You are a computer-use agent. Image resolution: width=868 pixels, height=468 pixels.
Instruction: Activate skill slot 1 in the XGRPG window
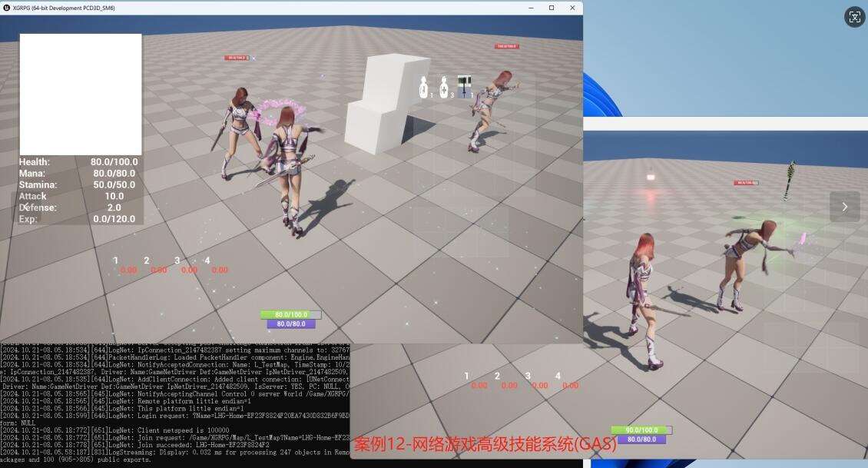click(116, 261)
